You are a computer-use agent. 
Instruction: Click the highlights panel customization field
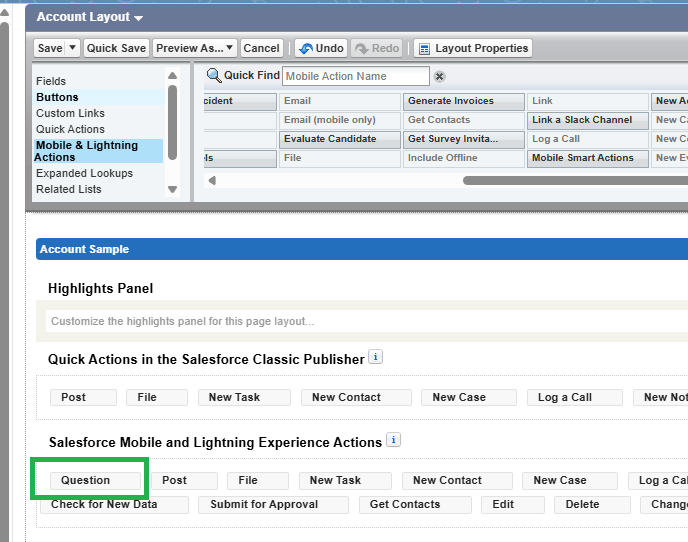click(367, 321)
